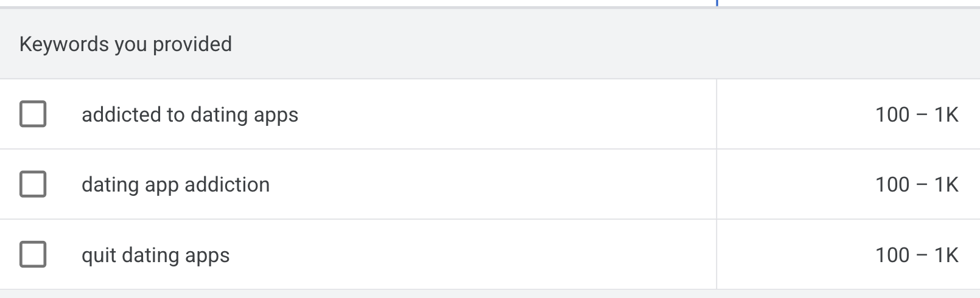Click the "addicted to dating apps" keyword text

click(x=189, y=115)
